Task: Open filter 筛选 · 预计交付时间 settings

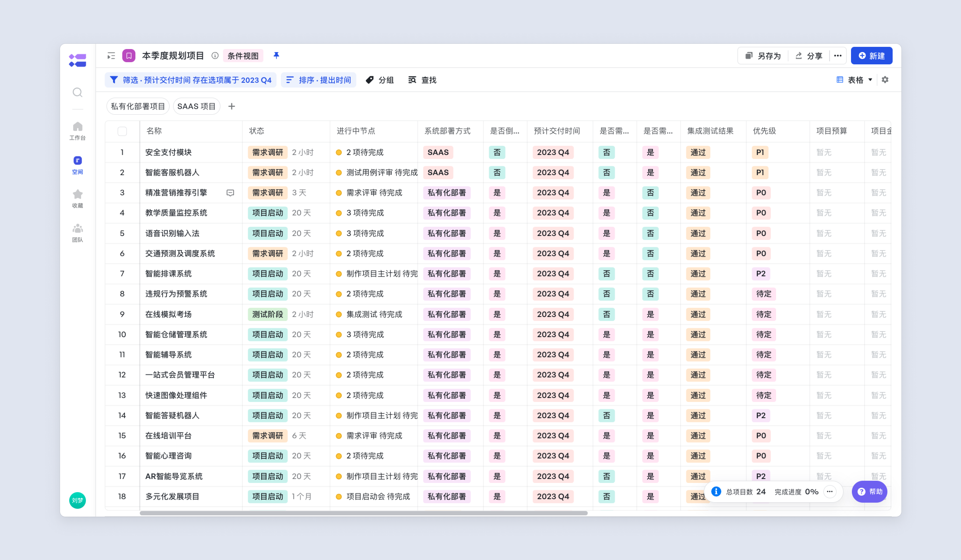Action: pos(190,80)
